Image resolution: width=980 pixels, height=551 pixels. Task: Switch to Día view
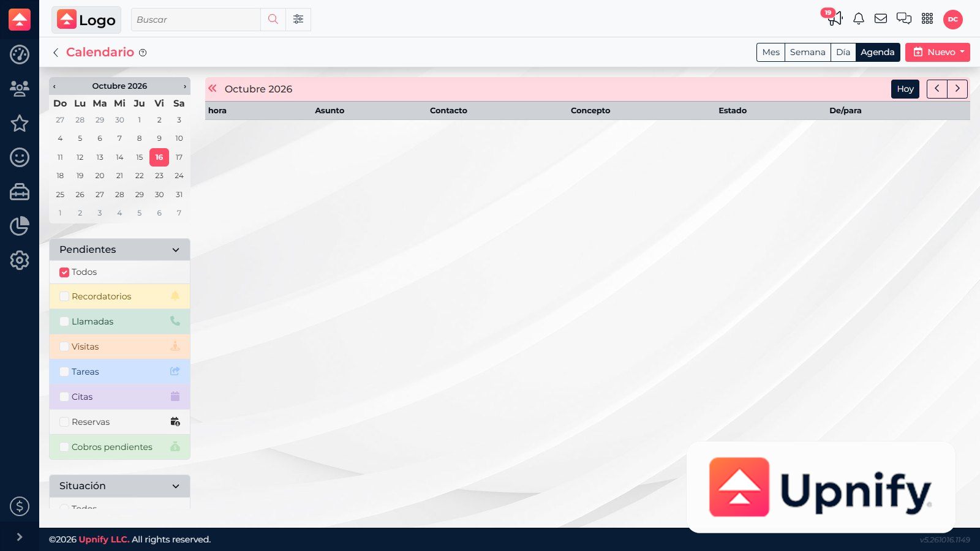click(x=843, y=52)
